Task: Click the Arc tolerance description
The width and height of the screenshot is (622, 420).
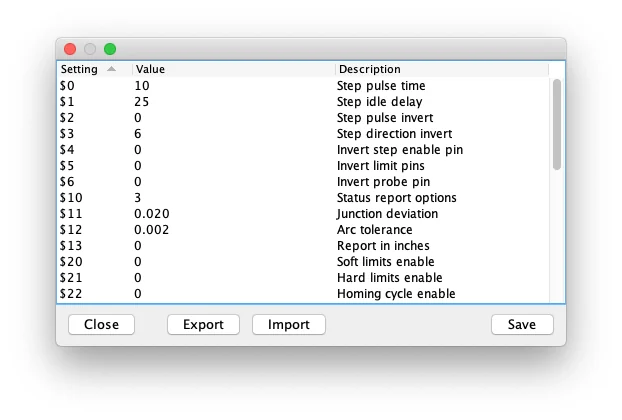Action: [x=374, y=230]
